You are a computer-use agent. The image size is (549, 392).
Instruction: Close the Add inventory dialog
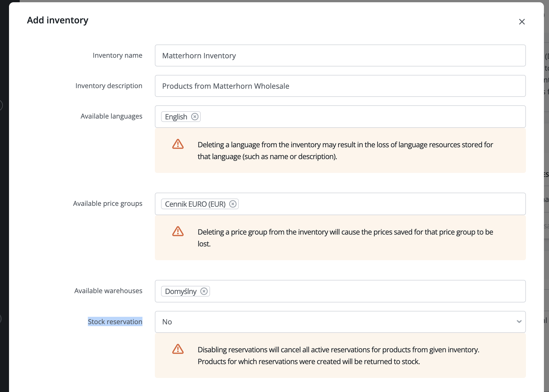click(x=522, y=22)
